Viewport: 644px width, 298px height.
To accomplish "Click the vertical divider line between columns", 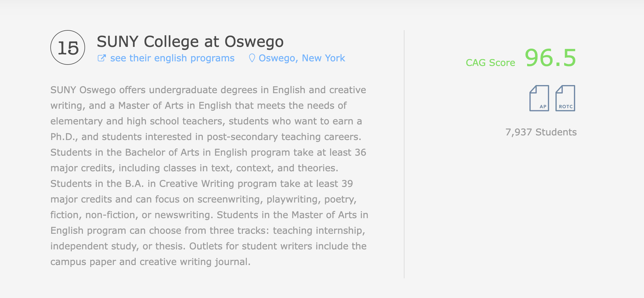I will click(404, 154).
